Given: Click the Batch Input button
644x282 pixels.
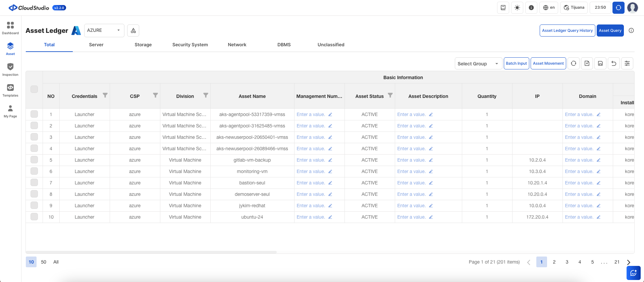Looking at the screenshot, I should tap(516, 63).
